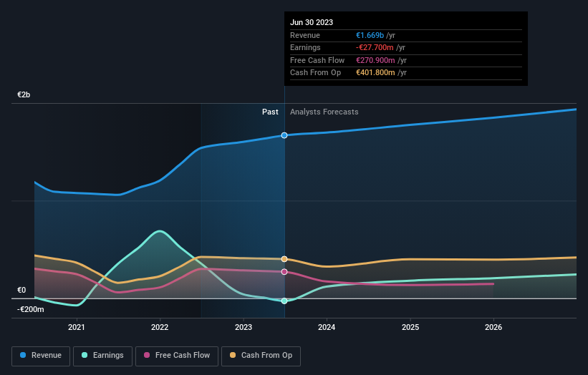This screenshot has width=588, height=375.
Task: Click the 2021 x-axis label
Action: coord(77,327)
